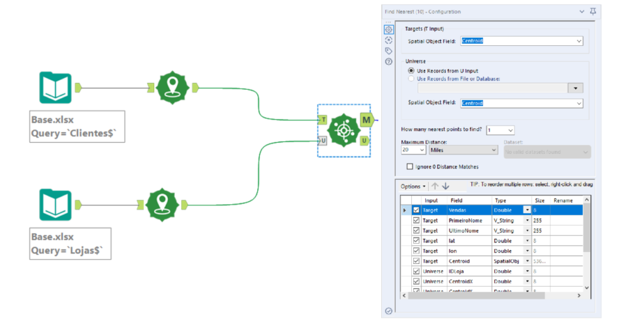This screenshot has width=644, height=328.
Task: Open Targets Spatial Object Field dropdown
Action: (521, 41)
